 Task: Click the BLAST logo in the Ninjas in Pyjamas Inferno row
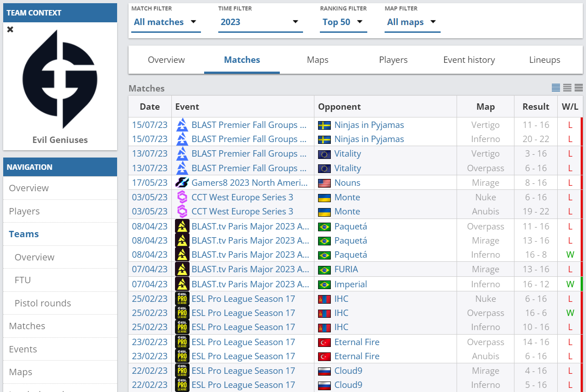182,139
